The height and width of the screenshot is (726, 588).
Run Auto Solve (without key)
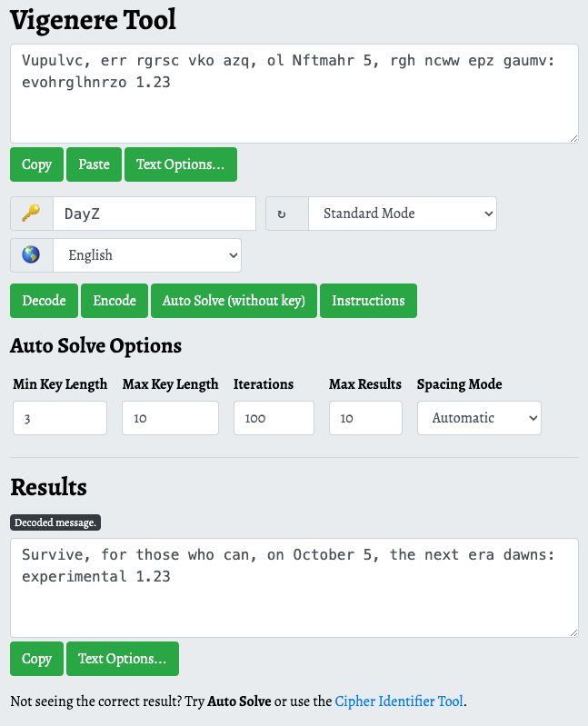tap(234, 301)
